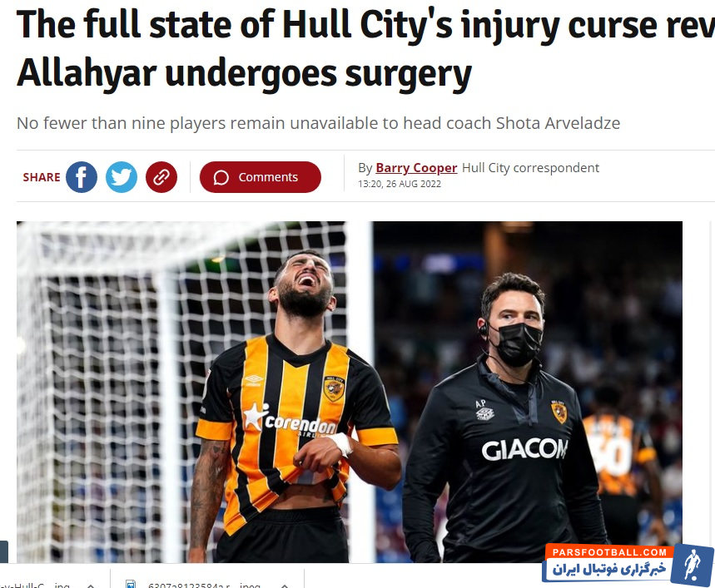Open the main article photo
The height and width of the screenshot is (588, 715).
tap(350, 392)
